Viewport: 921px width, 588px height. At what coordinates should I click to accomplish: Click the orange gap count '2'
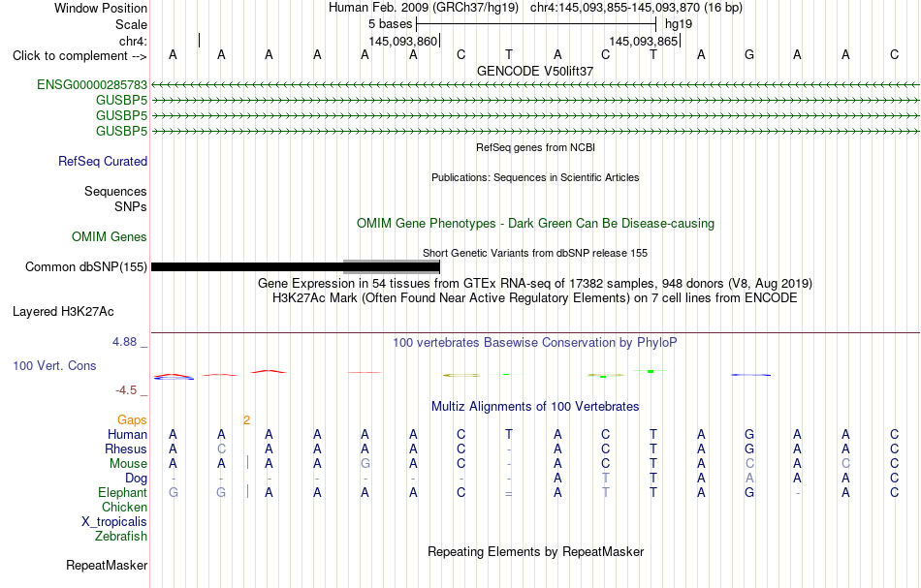click(x=246, y=419)
